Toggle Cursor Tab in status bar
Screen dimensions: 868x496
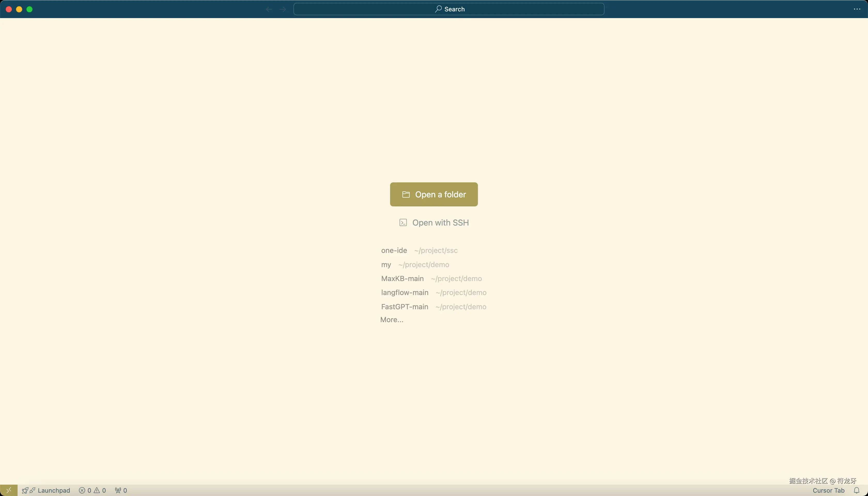(x=828, y=490)
